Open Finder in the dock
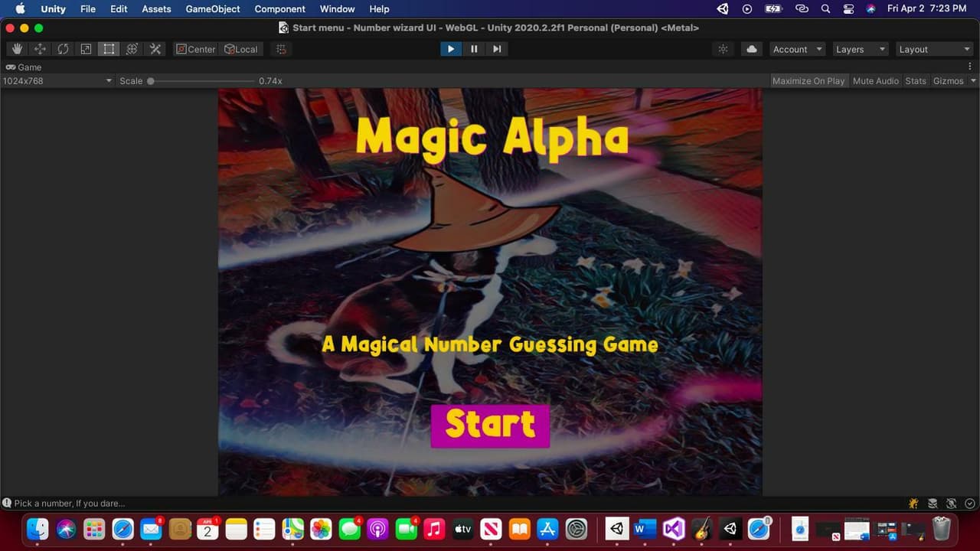This screenshot has height=551, width=980. click(38, 529)
